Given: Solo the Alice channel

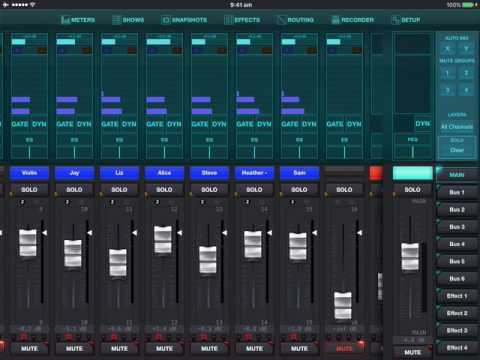Looking at the screenshot, I should click(x=164, y=189).
